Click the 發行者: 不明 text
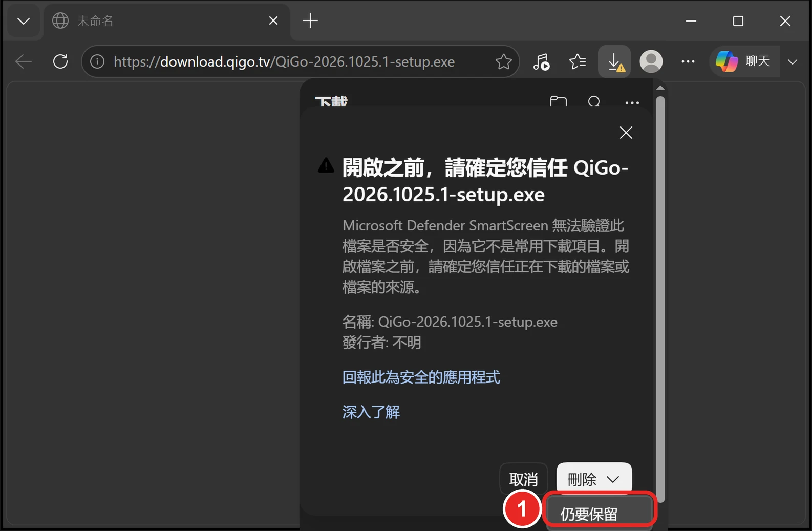Screen dimensions: 812x531 click(x=381, y=342)
